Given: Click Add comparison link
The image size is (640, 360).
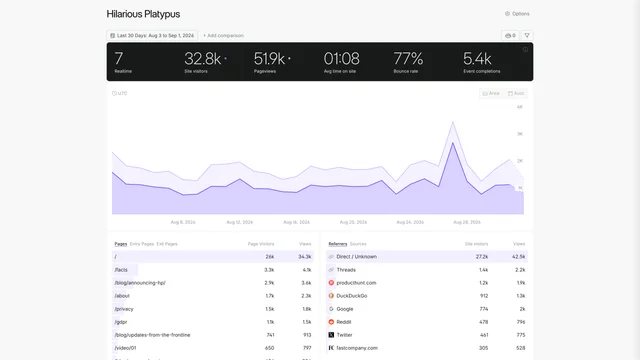Looking at the screenshot, I should point(223,36).
